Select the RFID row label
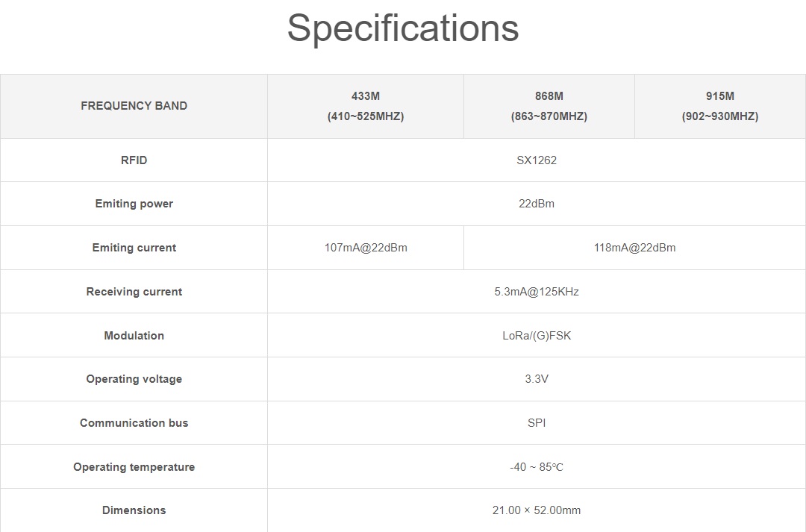 point(134,160)
